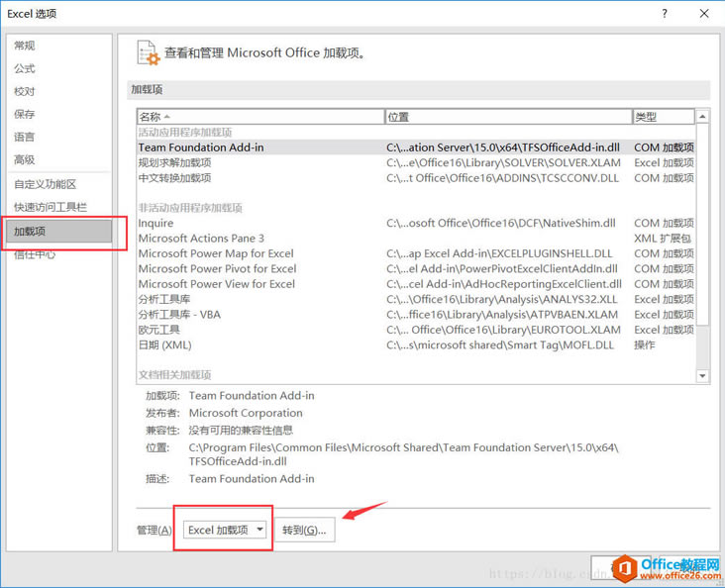
Task: Select Microsoft Power Pivot for Excel row
Action: (x=416, y=268)
